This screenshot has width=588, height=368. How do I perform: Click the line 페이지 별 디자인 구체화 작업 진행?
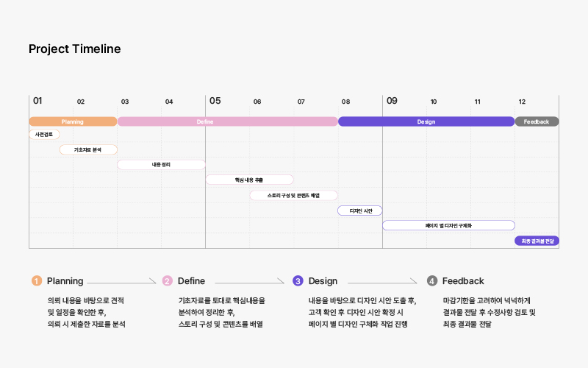(x=358, y=324)
